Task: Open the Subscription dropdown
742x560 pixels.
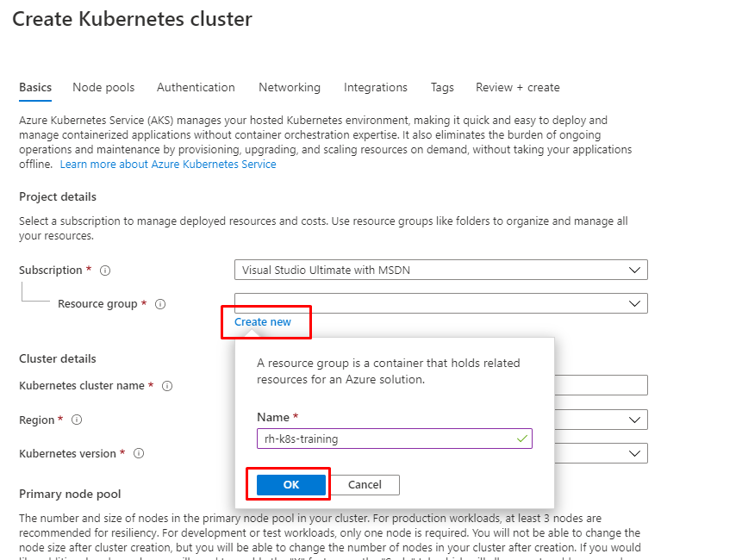Action: [x=441, y=270]
